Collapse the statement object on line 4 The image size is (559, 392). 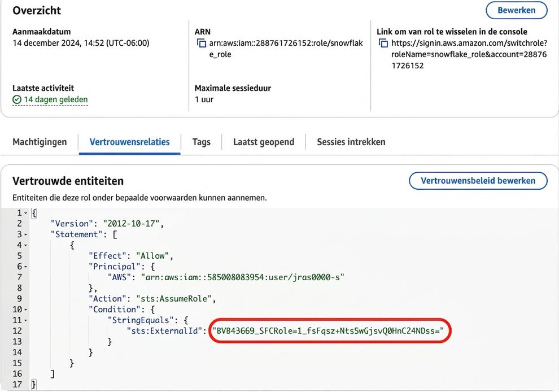pyautogui.click(x=25, y=245)
